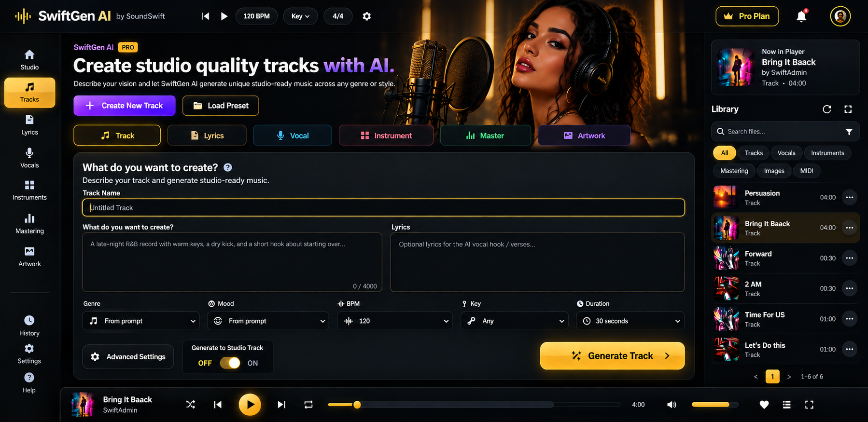Screen dimensions: 868x422
Task: Open the Lyrics sidebar section
Action: [29, 125]
